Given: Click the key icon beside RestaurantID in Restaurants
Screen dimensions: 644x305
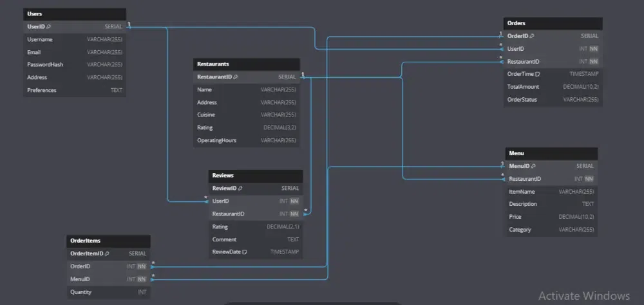Looking at the screenshot, I should coord(235,77).
